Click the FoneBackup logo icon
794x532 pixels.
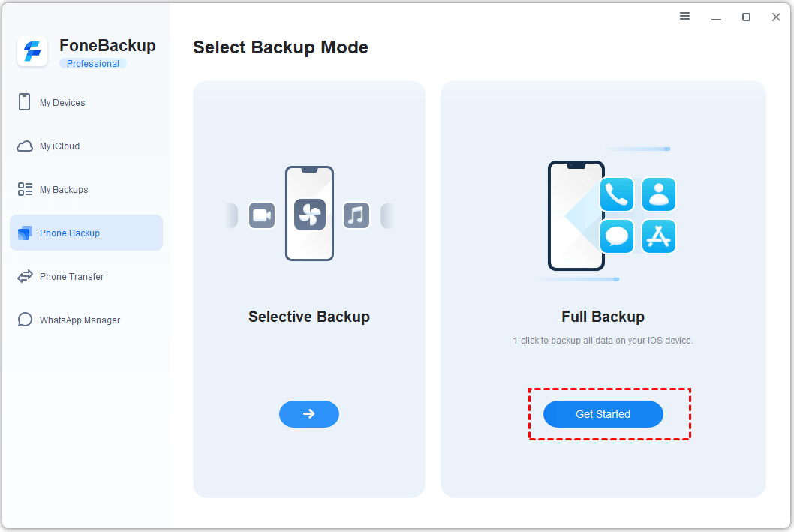pyautogui.click(x=32, y=52)
